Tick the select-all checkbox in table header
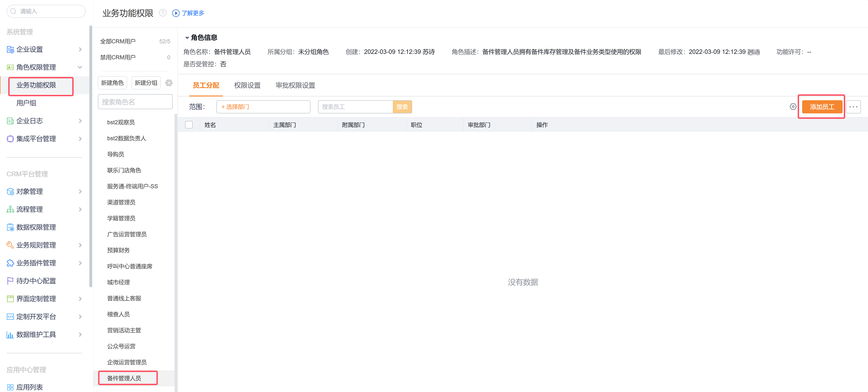 pyautogui.click(x=189, y=125)
